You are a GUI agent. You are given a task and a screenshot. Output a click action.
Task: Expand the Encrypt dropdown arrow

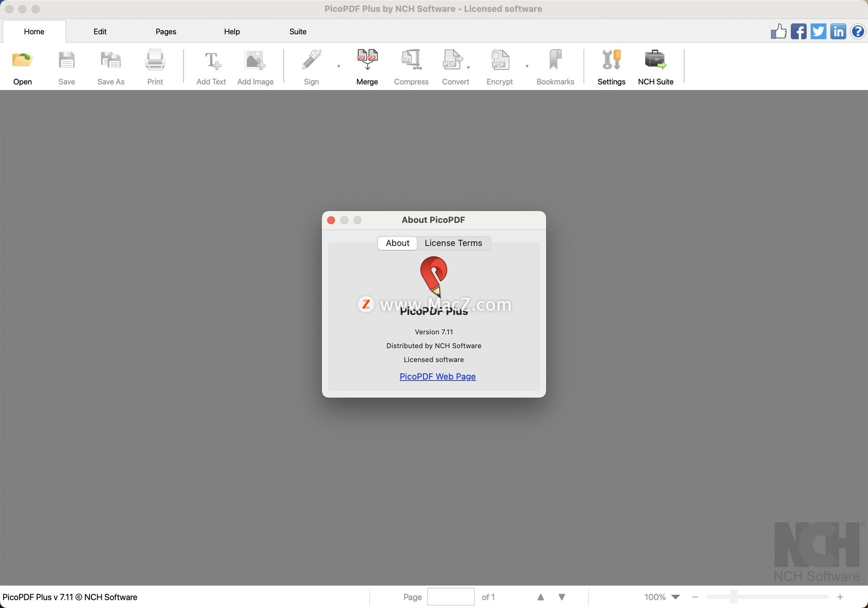point(527,66)
